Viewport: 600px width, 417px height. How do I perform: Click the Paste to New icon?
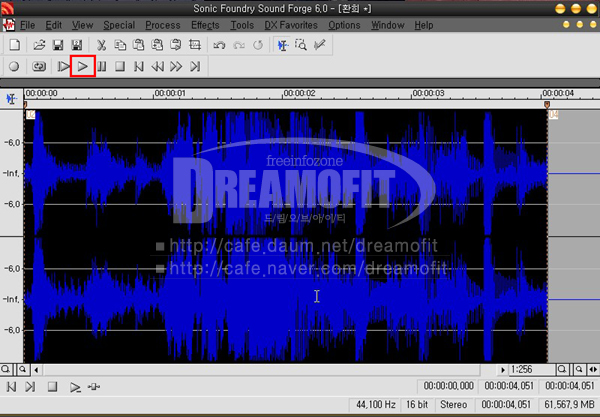click(x=176, y=45)
